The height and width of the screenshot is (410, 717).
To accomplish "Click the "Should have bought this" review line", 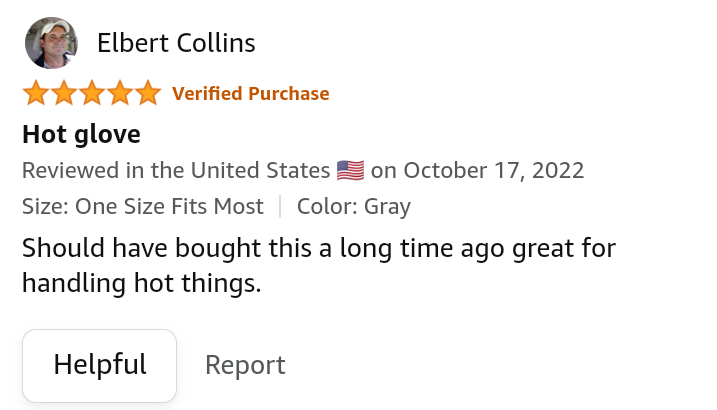I will [x=318, y=247].
